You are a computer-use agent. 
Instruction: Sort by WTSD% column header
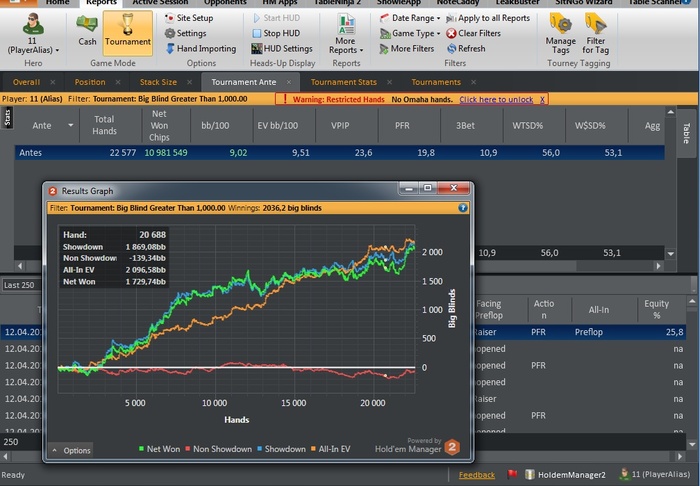point(527,125)
